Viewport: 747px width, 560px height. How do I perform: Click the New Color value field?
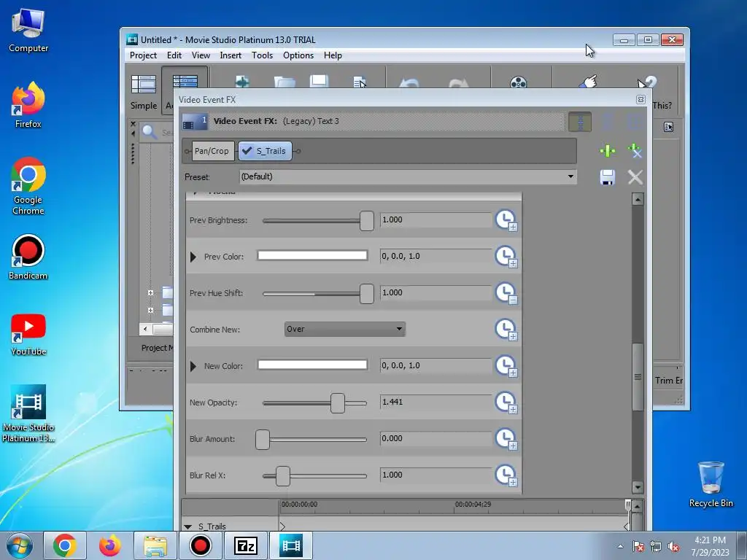point(436,366)
